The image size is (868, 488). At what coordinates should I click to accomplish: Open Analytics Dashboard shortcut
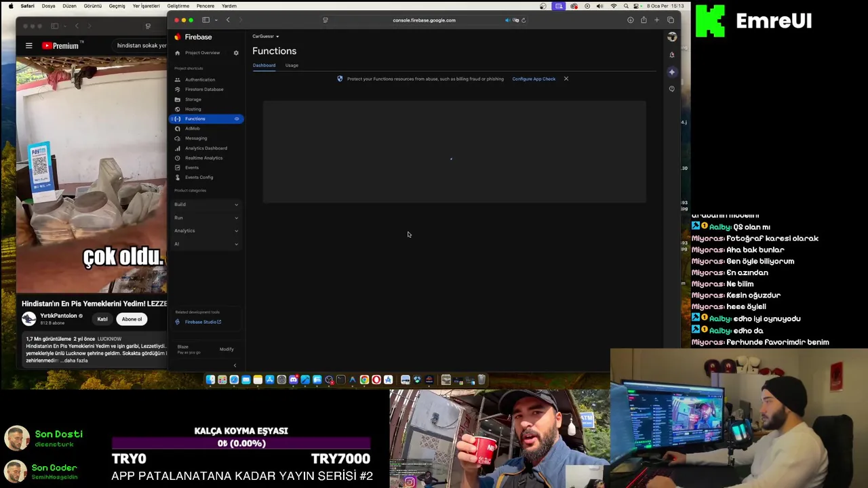[206, 148]
